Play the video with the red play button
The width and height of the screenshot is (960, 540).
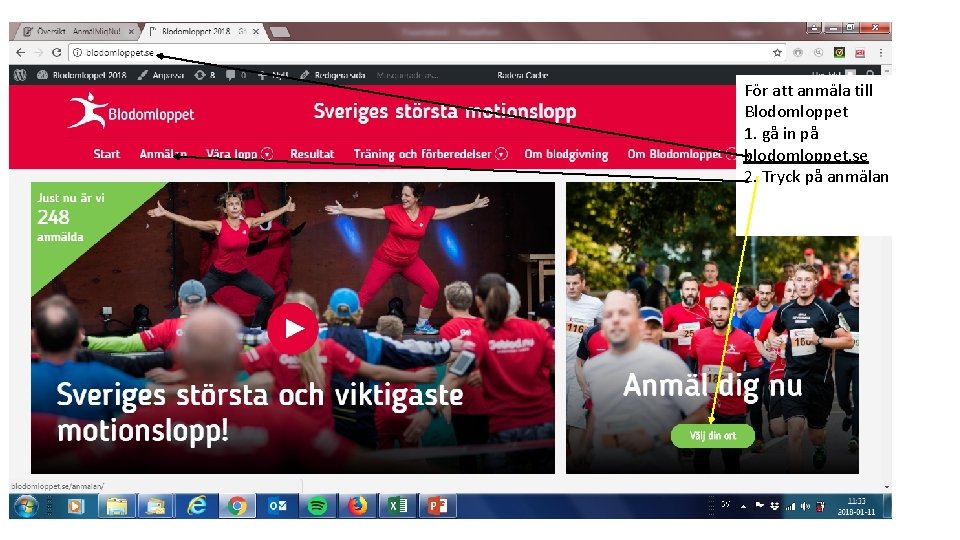[293, 329]
